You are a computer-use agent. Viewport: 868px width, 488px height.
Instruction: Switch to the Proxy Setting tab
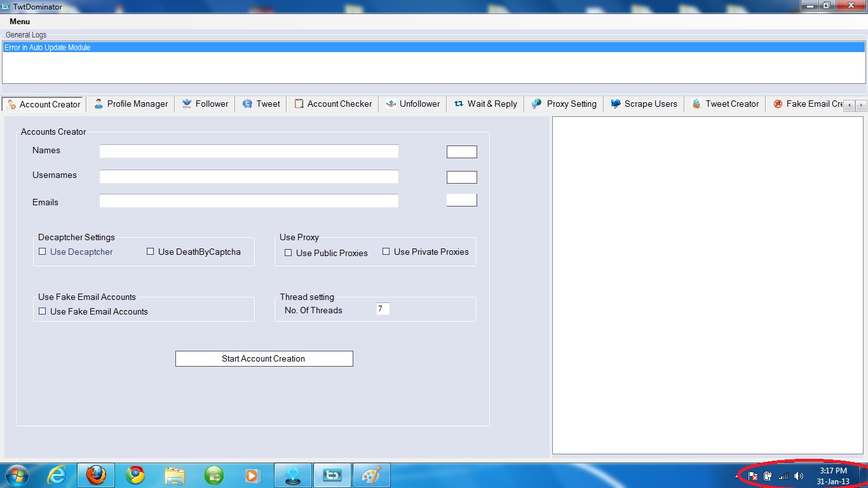(x=564, y=104)
